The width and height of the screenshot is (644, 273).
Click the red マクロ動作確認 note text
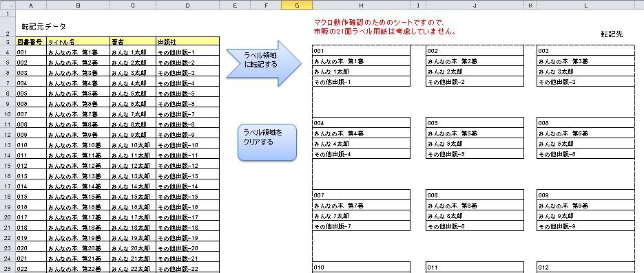pyautogui.click(x=385, y=27)
